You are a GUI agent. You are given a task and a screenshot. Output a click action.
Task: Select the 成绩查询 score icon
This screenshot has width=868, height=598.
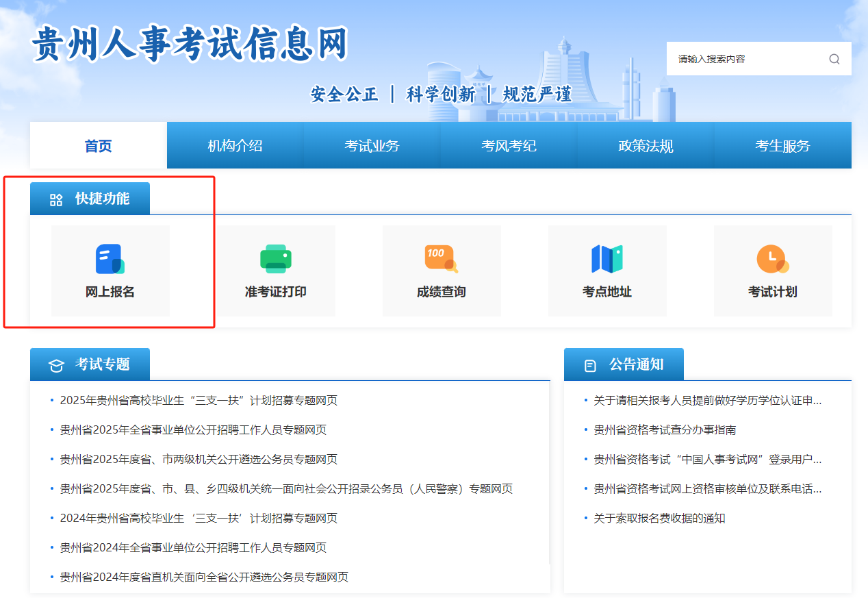pos(441,259)
